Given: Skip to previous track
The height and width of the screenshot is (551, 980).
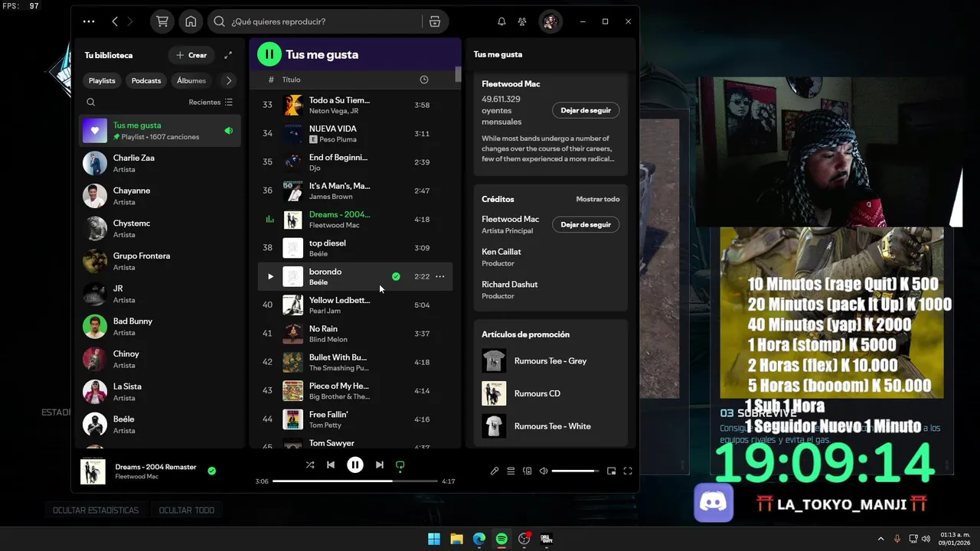Looking at the screenshot, I should pos(331,465).
